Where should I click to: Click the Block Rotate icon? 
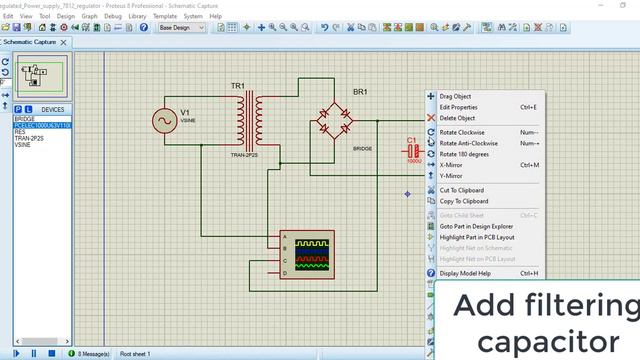(x=409, y=27)
